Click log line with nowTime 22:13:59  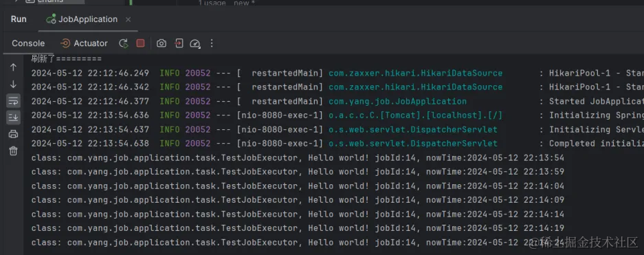pyautogui.click(x=298, y=172)
